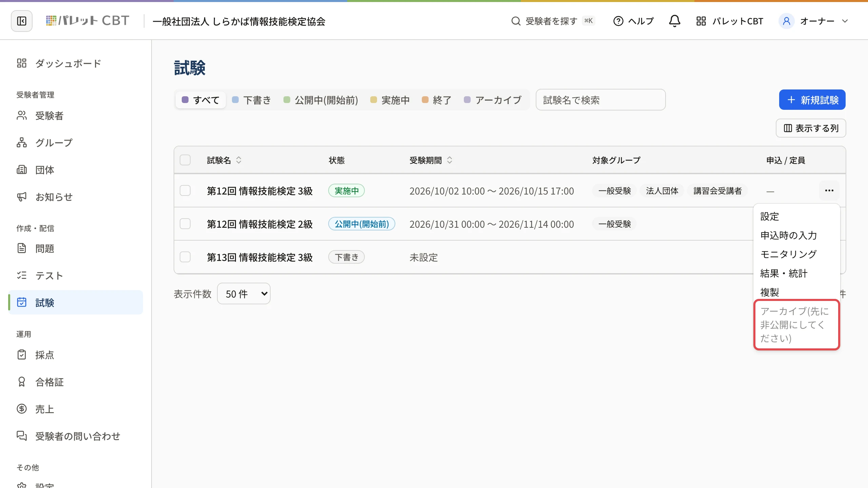Select 設定 in the row menu
Image resolution: width=868 pixels, height=488 pixels.
(797, 216)
